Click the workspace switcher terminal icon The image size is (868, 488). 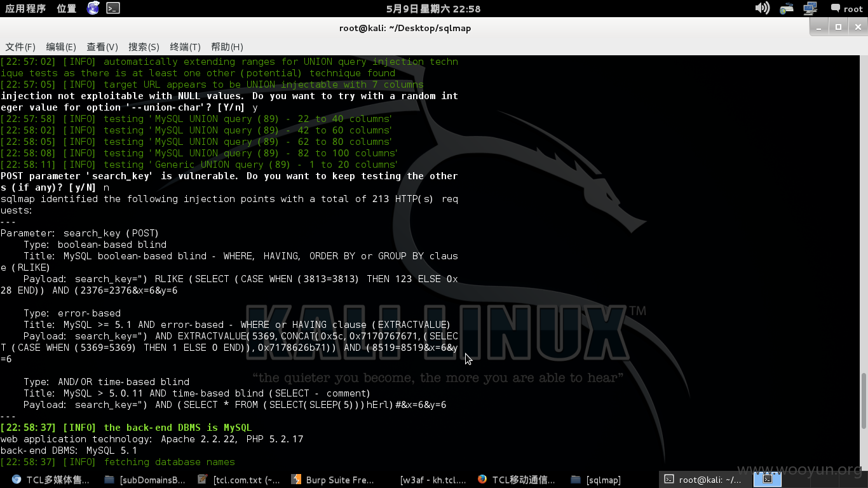tap(768, 479)
